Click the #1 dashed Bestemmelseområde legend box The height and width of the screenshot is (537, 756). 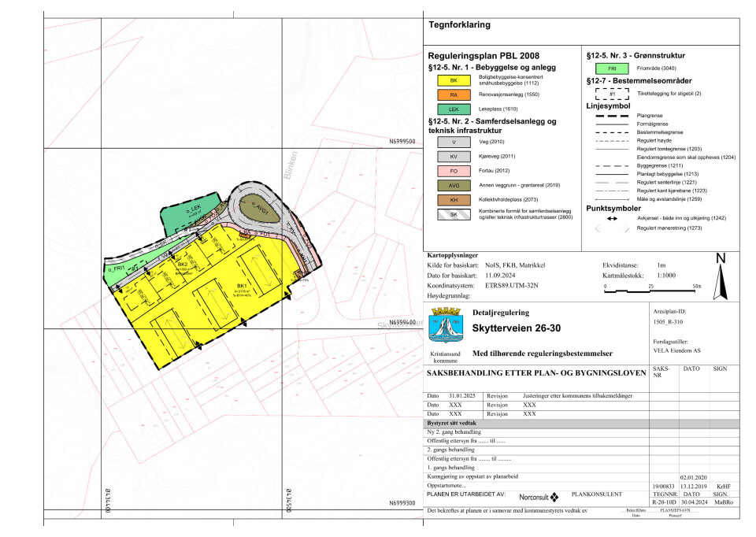612,94
